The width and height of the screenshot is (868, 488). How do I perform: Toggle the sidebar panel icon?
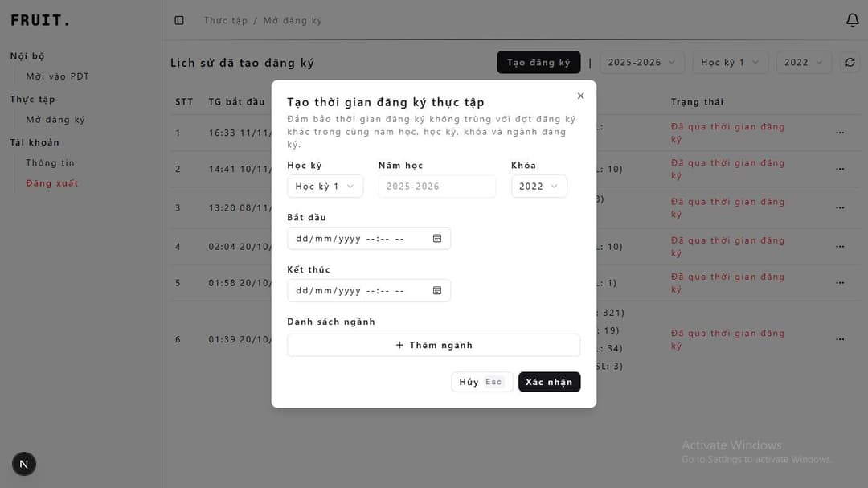(179, 20)
